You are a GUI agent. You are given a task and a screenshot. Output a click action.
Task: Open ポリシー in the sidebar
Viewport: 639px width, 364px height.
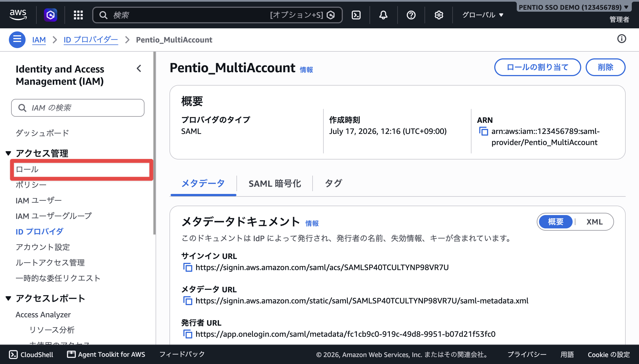[x=31, y=185]
